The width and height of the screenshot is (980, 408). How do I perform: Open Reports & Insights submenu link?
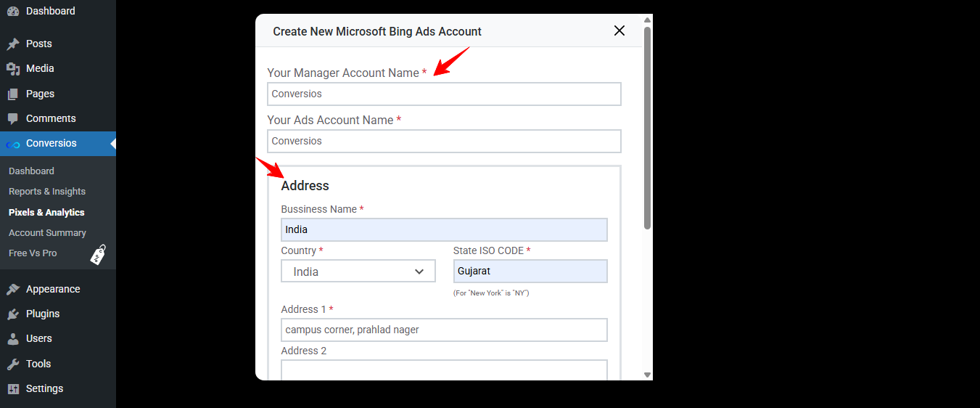pos(47,192)
